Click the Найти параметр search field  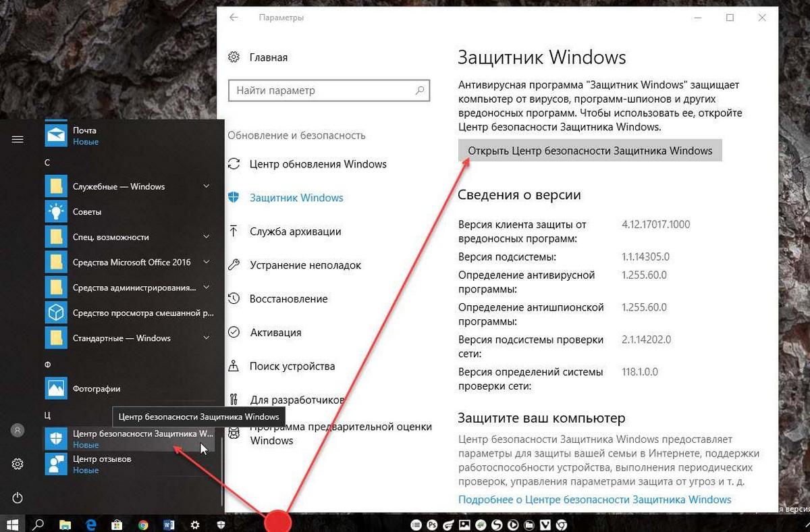click(329, 90)
